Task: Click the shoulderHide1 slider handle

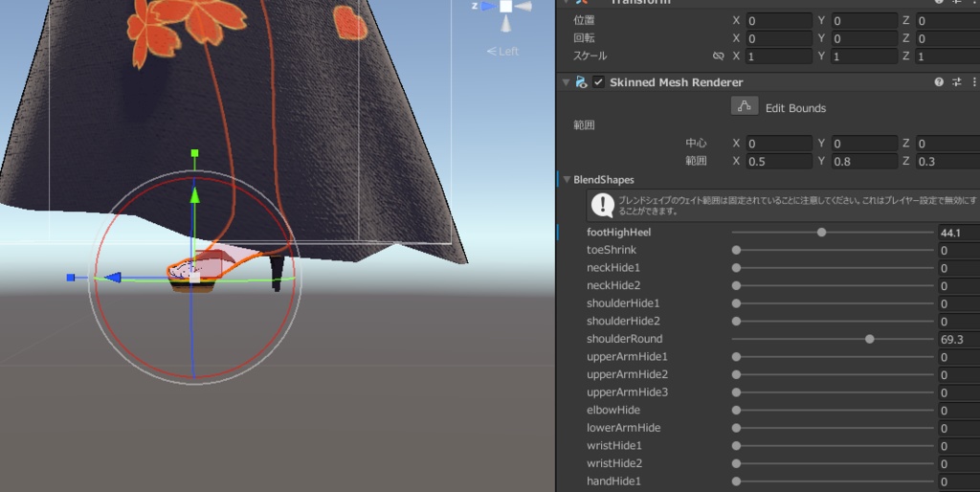Action: click(736, 303)
